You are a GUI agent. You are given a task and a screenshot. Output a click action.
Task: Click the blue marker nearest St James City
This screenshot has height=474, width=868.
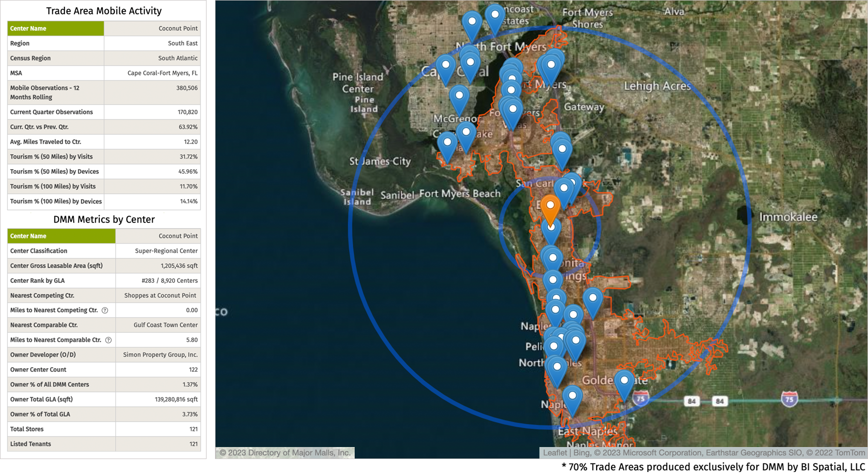tap(447, 146)
